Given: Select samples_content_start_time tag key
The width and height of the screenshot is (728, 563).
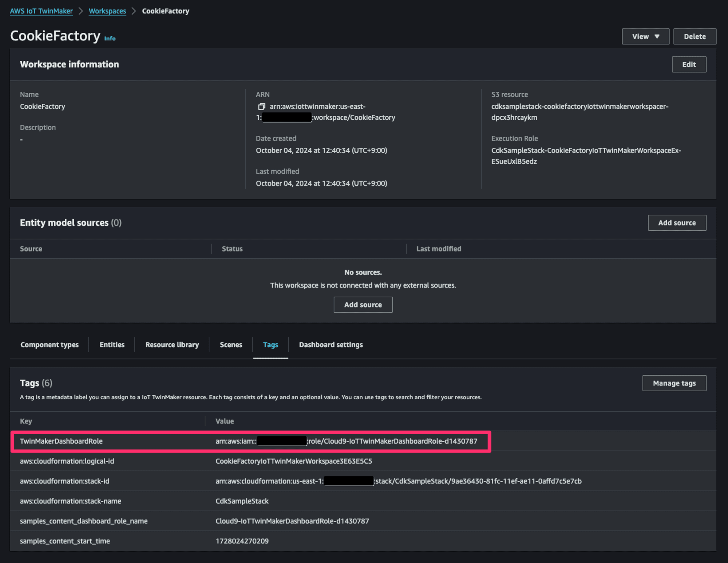Looking at the screenshot, I should click(65, 541).
